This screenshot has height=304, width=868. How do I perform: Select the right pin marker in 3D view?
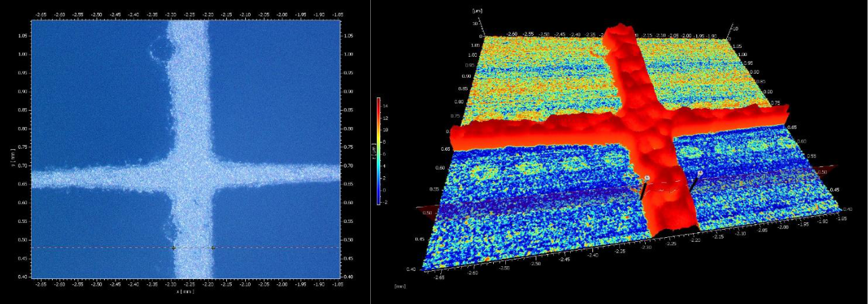700,174
